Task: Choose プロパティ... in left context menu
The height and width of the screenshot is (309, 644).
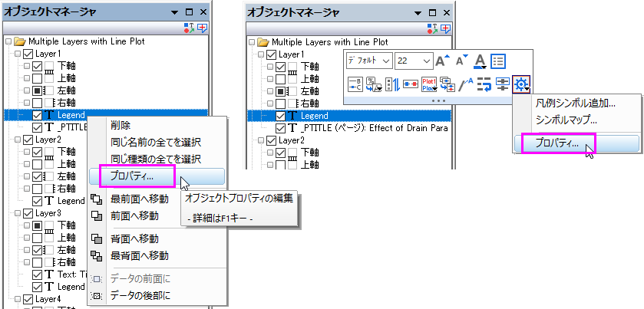Action: 157,176
